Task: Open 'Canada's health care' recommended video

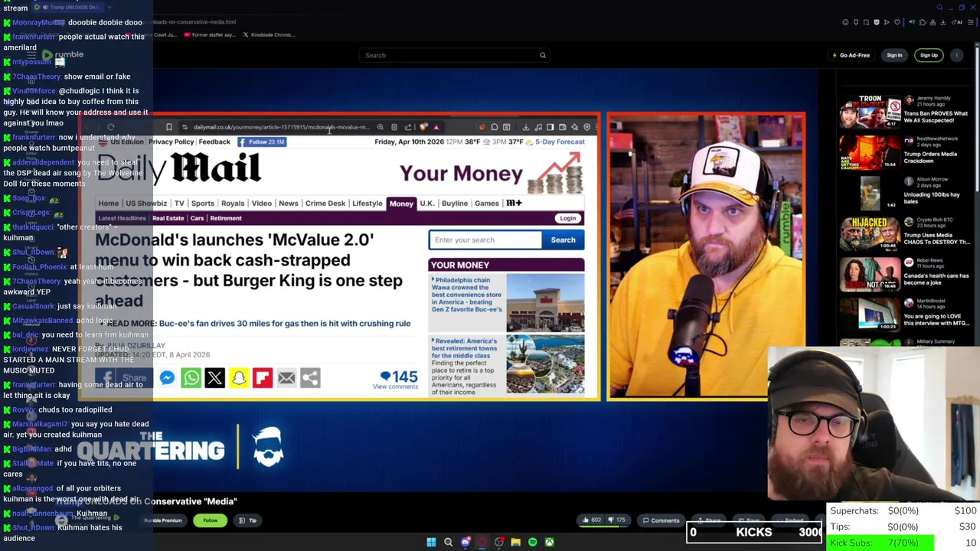Action: pyautogui.click(x=870, y=275)
